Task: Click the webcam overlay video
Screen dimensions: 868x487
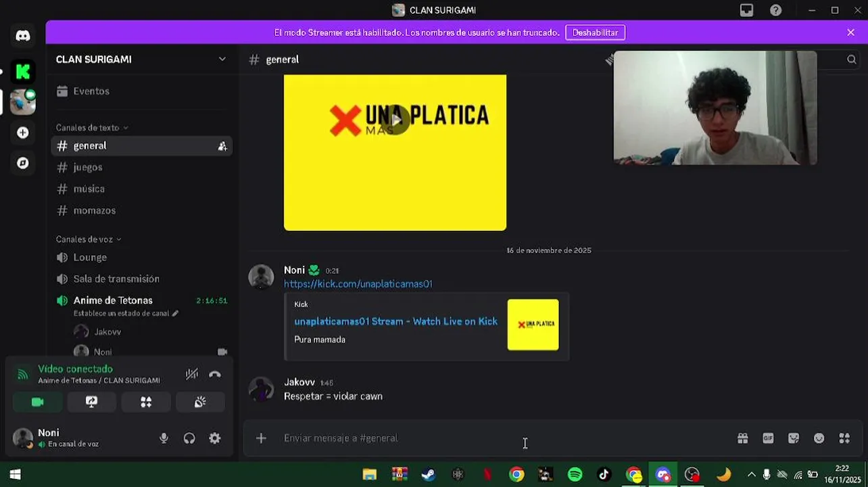Action: (x=715, y=108)
